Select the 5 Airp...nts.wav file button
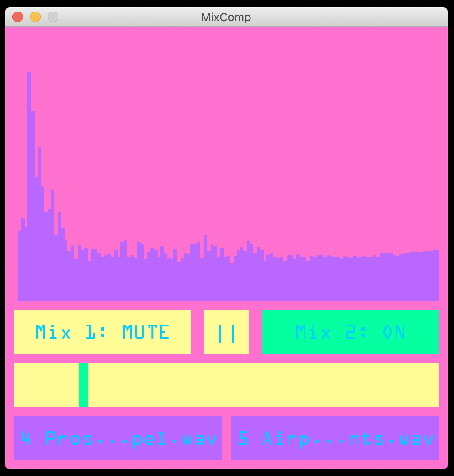 pyautogui.click(x=335, y=438)
